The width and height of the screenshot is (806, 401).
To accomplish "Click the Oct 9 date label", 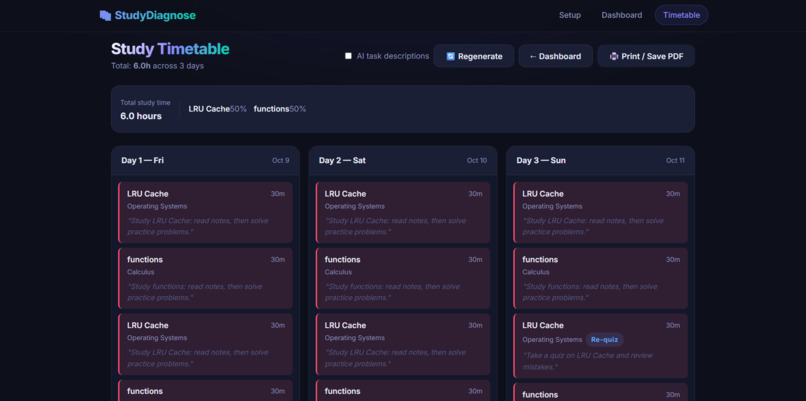I will click(x=281, y=160).
